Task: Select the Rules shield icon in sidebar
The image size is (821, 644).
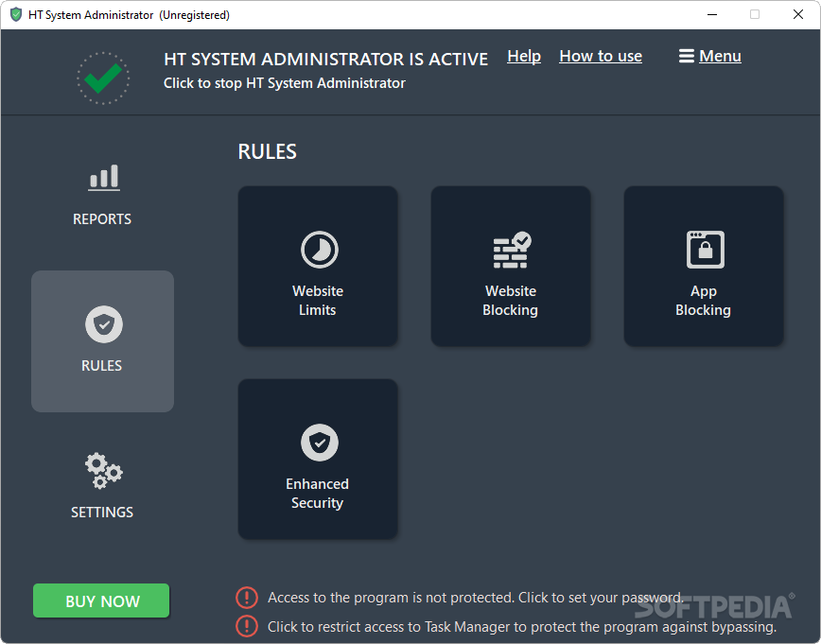Action: coord(104,324)
